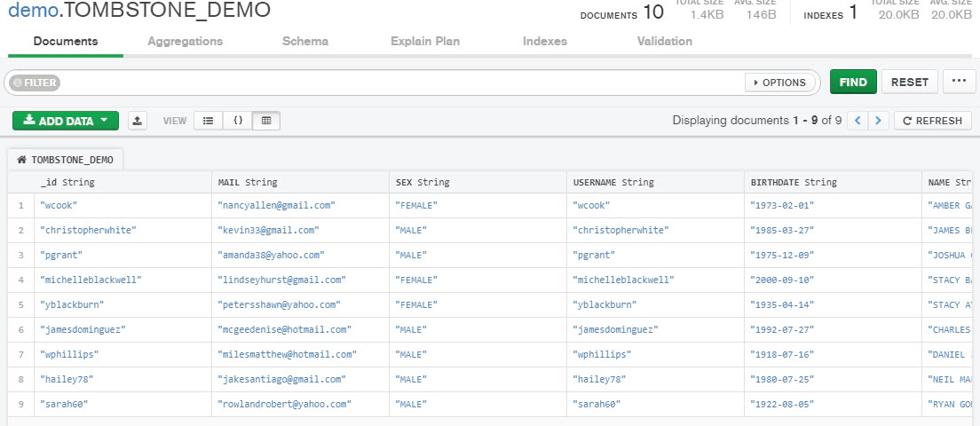Click the REFRESH button
This screenshot has height=426, width=980.
coord(933,121)
